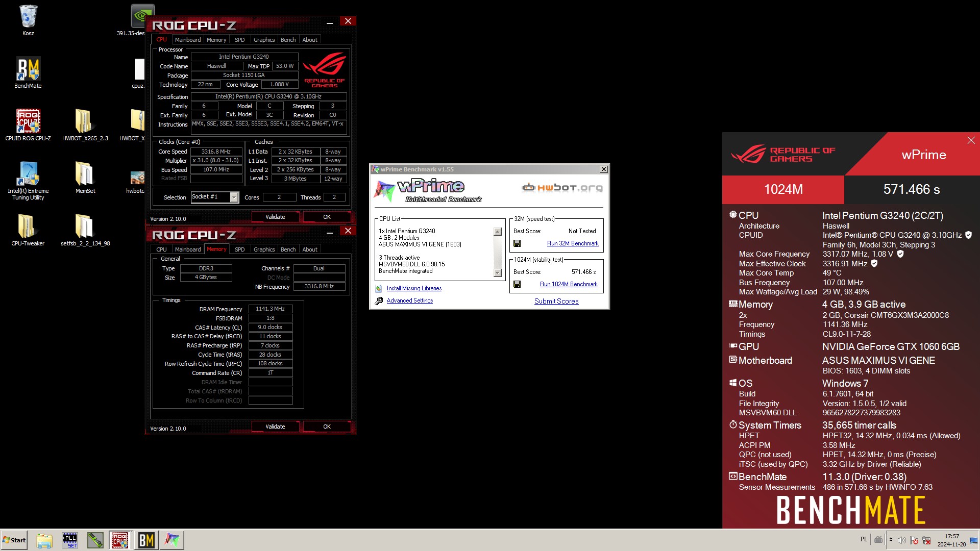
Task: Click OK in upper CPU-Z window
Action: tap(327, 217)
